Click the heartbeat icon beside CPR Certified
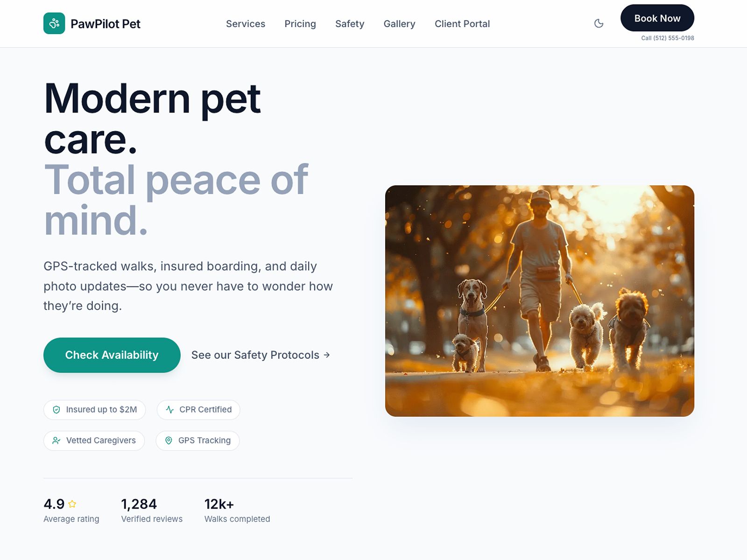The height and width of the screenshot is (560, 747). (170, 410)
